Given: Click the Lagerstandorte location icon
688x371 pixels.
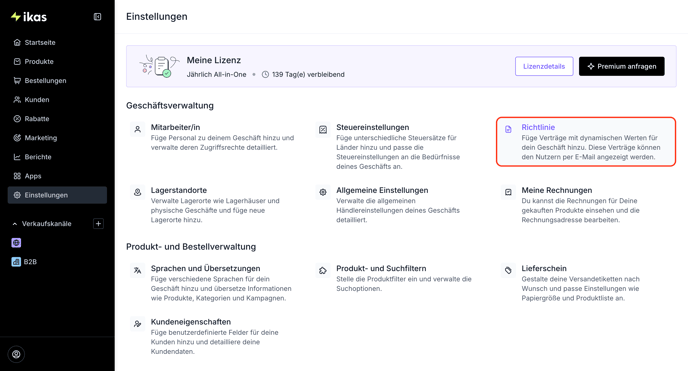Looking at the screenshot, I should coord(138,192).
